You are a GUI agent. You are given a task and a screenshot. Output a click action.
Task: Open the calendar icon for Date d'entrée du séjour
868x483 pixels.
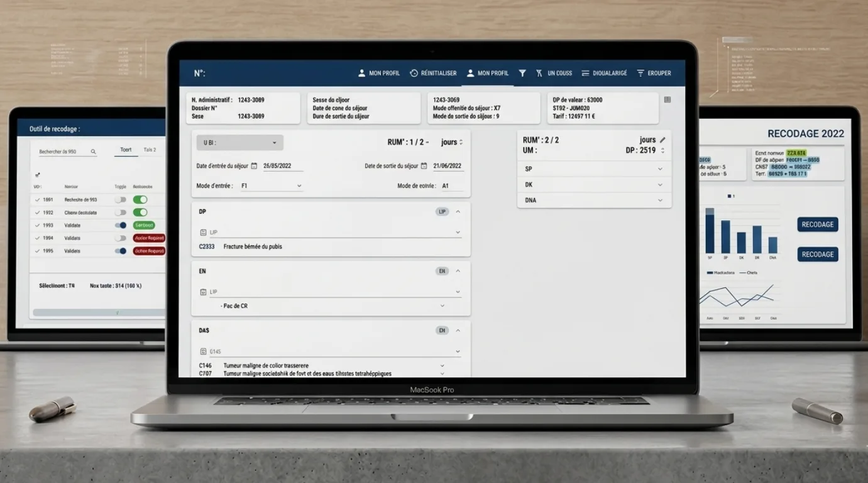pos(254,166)
